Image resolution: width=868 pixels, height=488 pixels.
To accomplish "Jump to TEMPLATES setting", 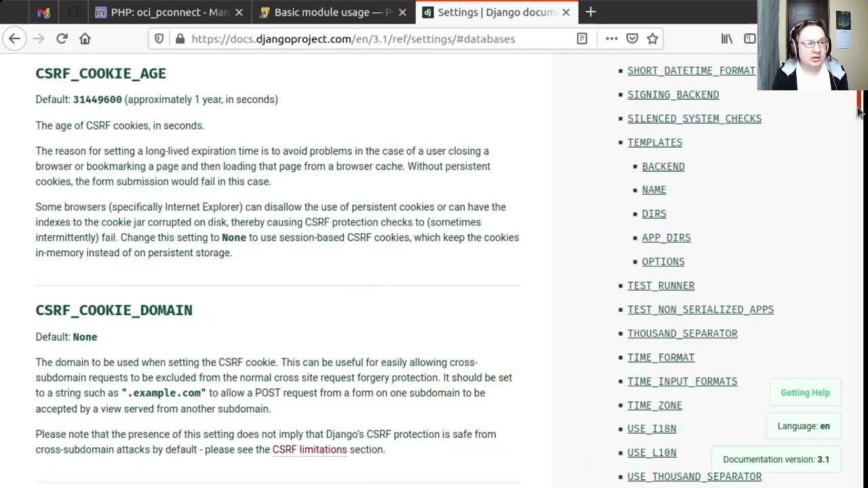I will pyautogui.click(x=654, y=142).
